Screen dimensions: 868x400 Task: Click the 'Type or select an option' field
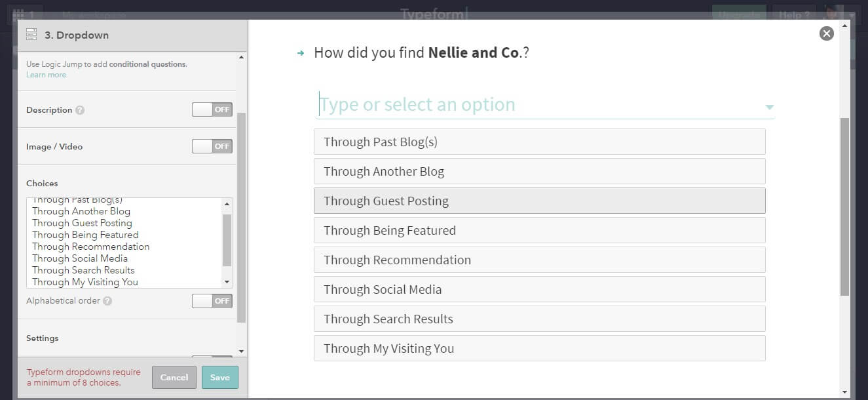544,104
